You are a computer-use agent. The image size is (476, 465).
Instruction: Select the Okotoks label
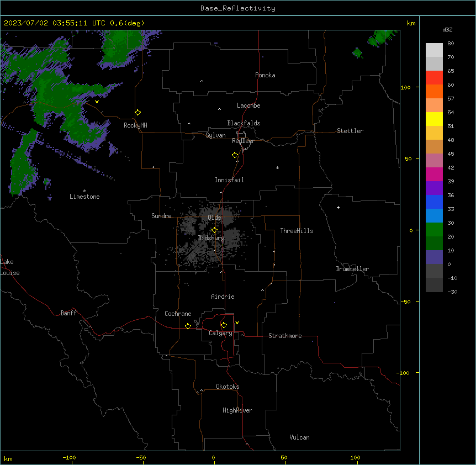pos(228,387)
